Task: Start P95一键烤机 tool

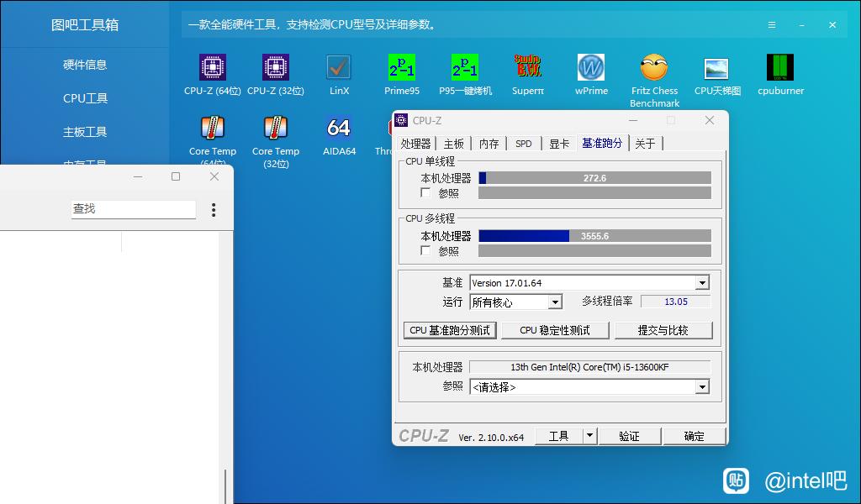Action: click(x=465, y=67)
